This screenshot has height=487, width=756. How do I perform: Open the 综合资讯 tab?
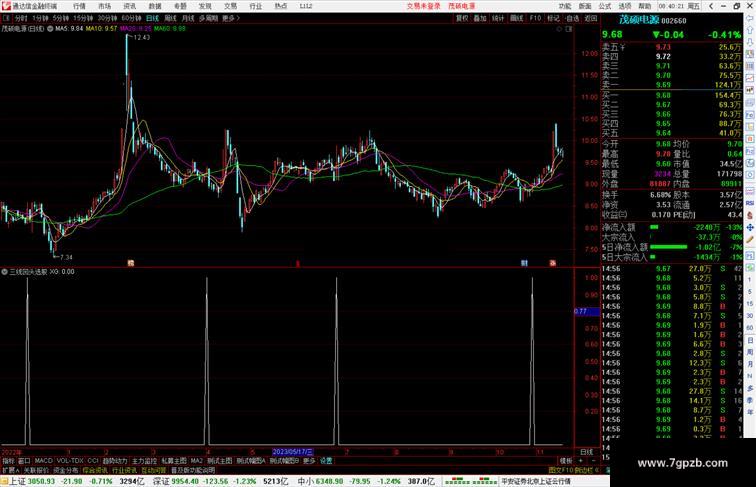[95, 470]
